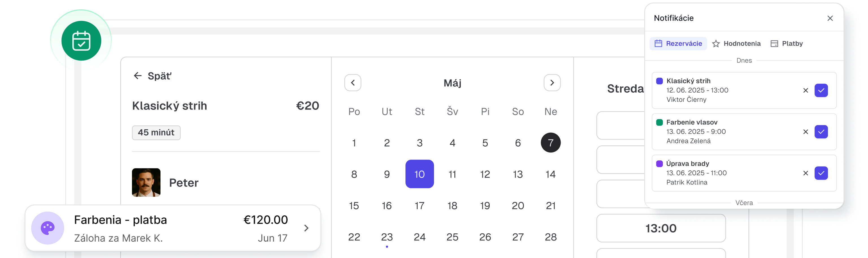Click the €120.00 amount
The width and height of the screenshot is (868, 258).
coord(266,220)
